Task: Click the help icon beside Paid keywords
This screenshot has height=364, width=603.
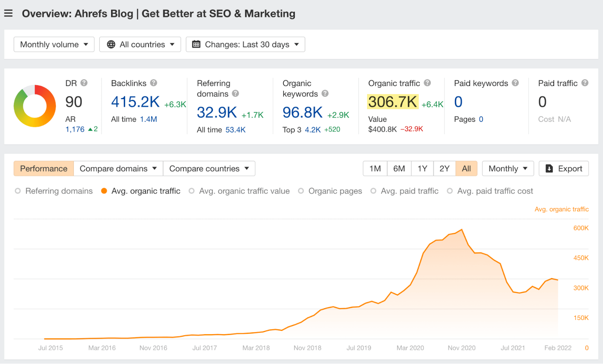Action: pos(515,83)
